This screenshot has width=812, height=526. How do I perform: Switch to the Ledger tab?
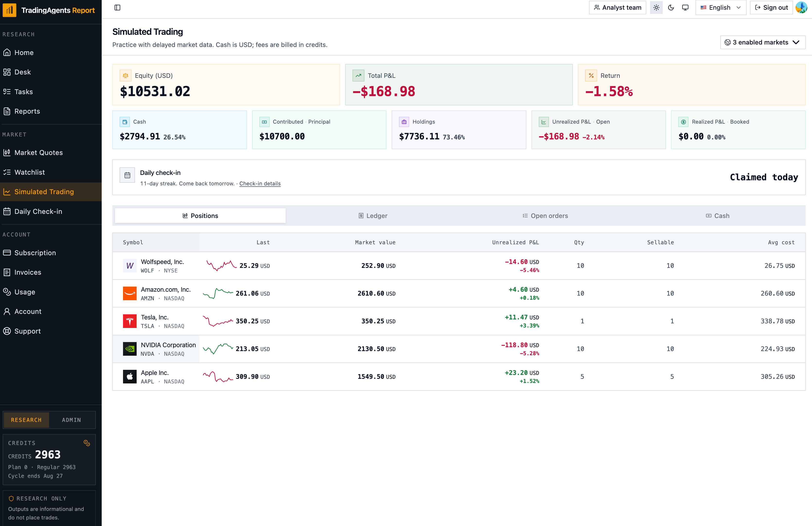(372, 216)
